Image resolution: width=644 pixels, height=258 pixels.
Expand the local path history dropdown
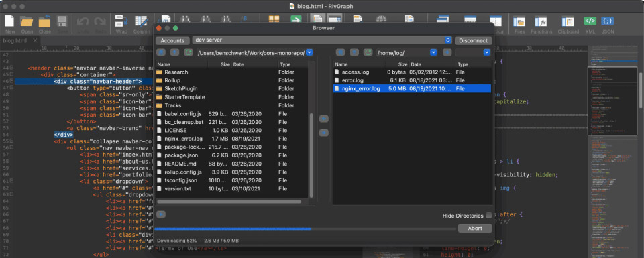[310, 52]
